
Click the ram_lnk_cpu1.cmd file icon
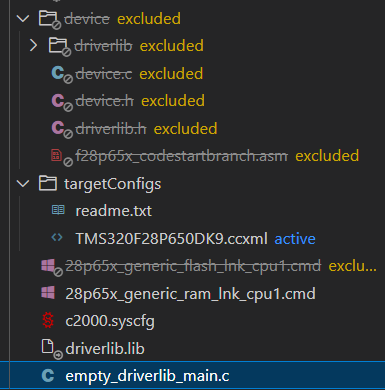[48, 293]
